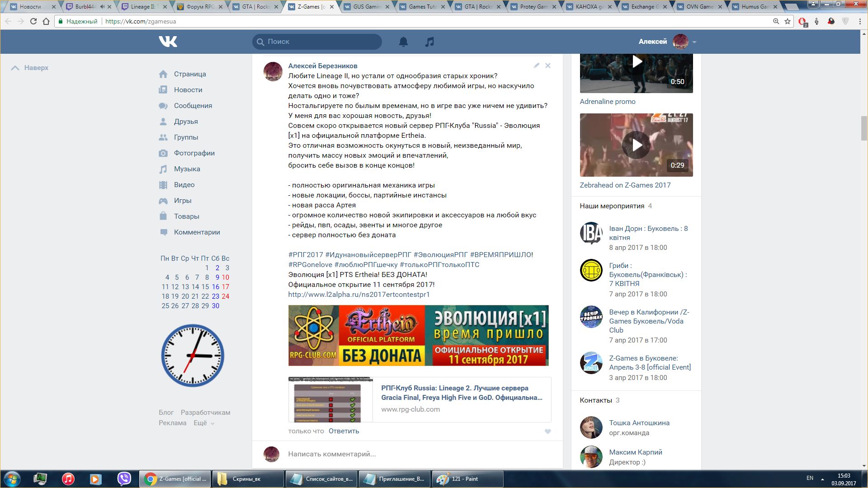868x488 pixels.
Task: Click the address bar URL
Action: pyautogui.click(x=141, y=21)
